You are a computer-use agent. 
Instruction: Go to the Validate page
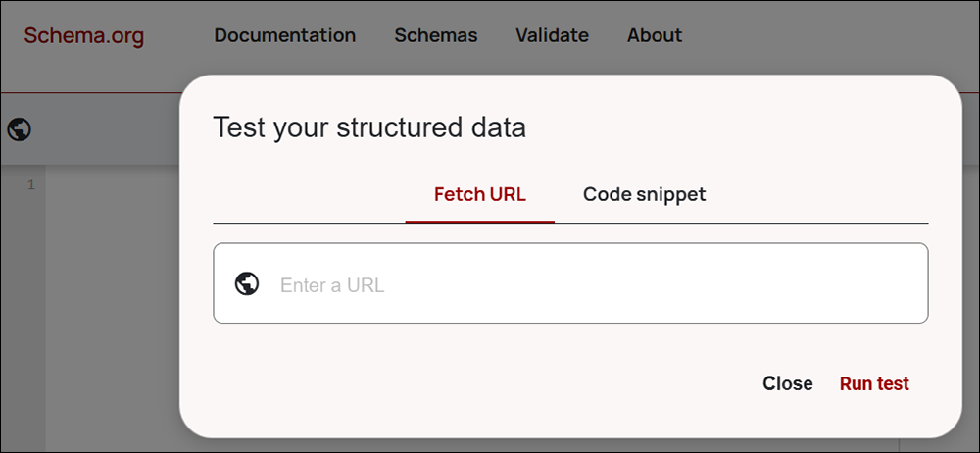point(552,35)
